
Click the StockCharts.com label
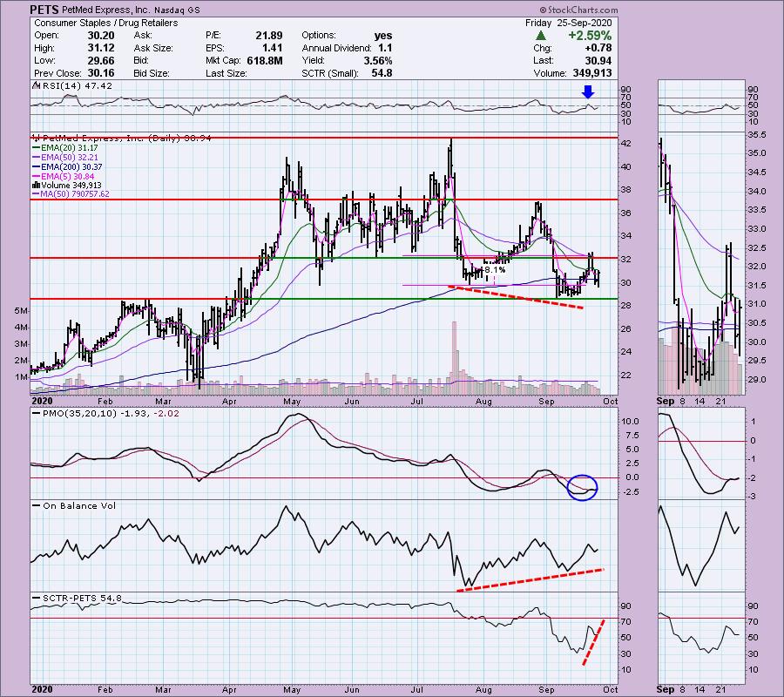(x=578, y=10)
